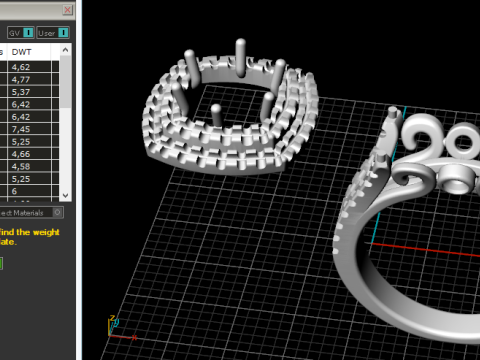Toggle the User switch
Viewport: 480px width, 360px height.
53,33
